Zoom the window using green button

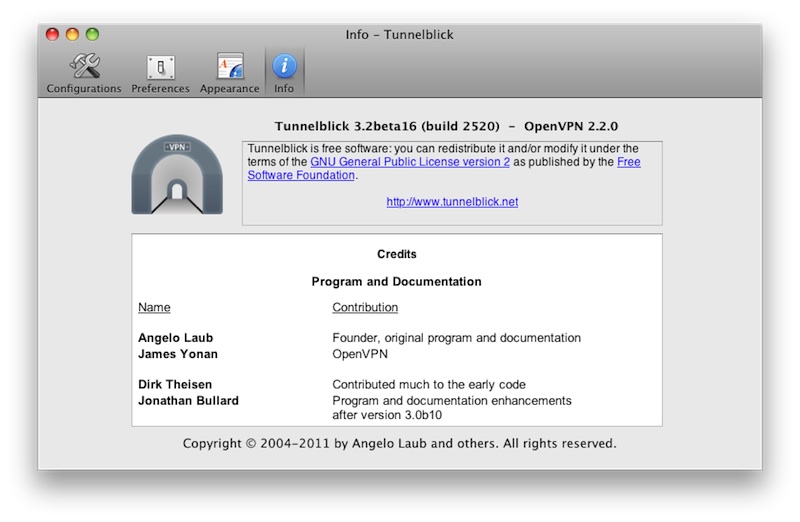[93, 35]
